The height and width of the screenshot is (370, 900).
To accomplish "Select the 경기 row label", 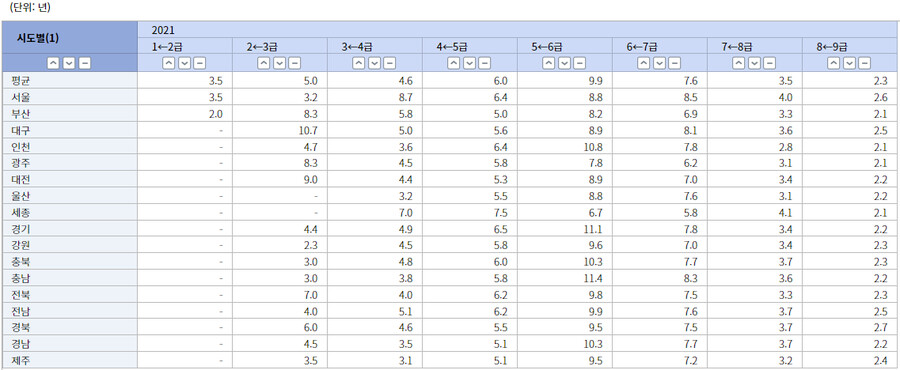I will (x=20, y=229).
